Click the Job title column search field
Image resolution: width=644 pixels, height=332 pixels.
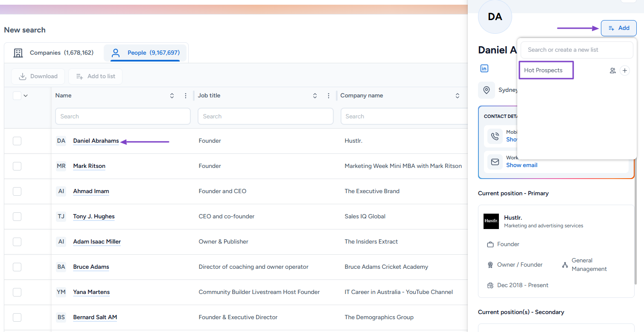pyautogui.click(x=265, y=116)
